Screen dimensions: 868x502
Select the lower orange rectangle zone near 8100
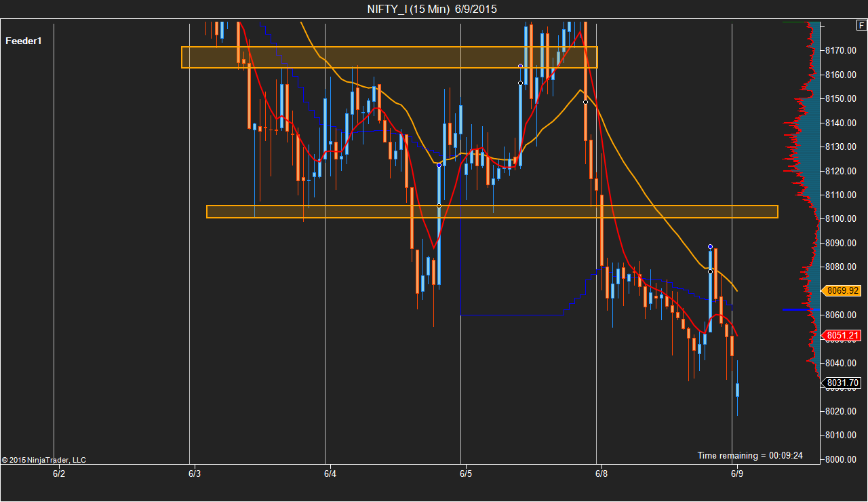[492, 212]
